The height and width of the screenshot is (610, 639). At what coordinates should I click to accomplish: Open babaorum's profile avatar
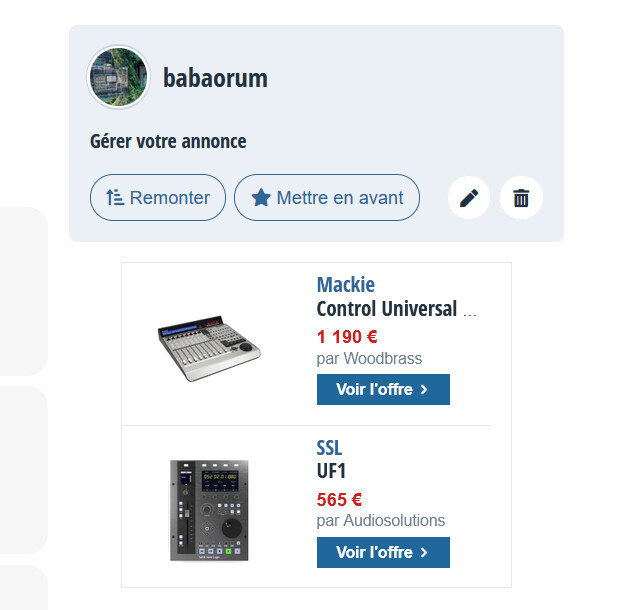[x=118, y=77]
